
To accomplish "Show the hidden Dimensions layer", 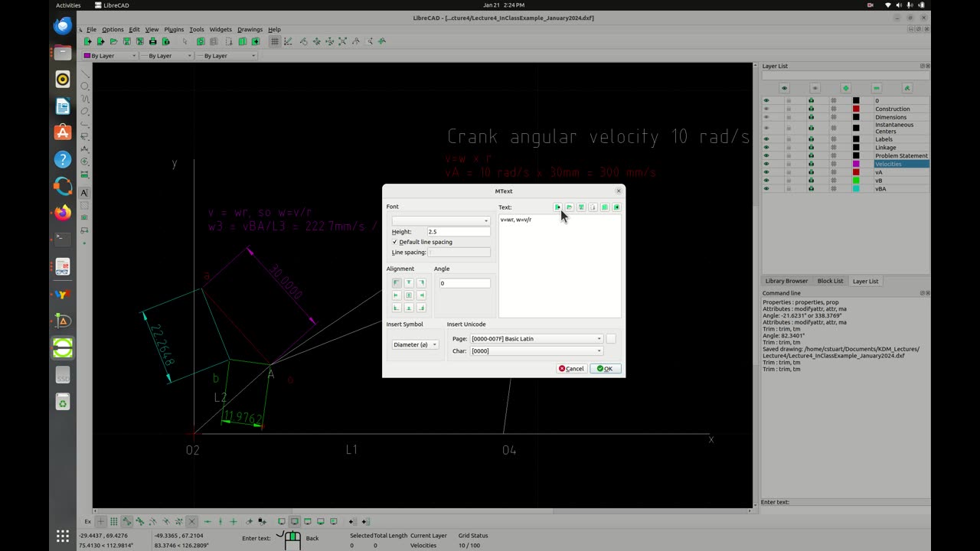I will point(766,117).
